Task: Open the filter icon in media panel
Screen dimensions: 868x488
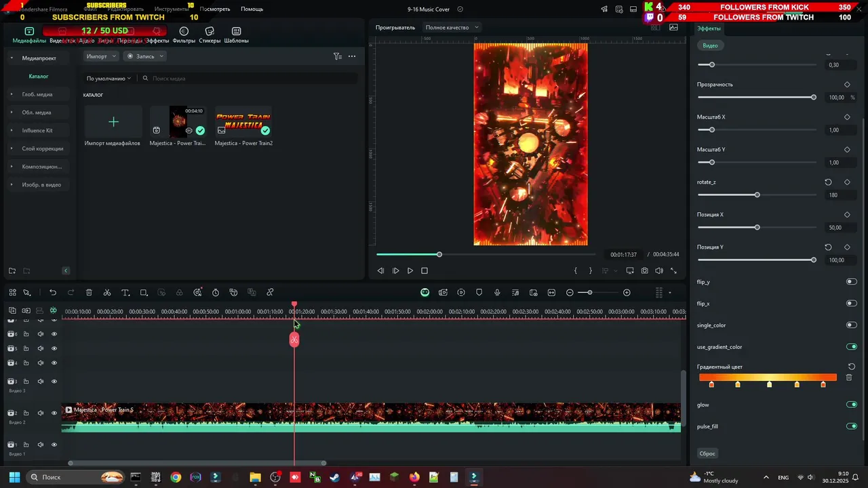Action: click(x=337, y=56)
